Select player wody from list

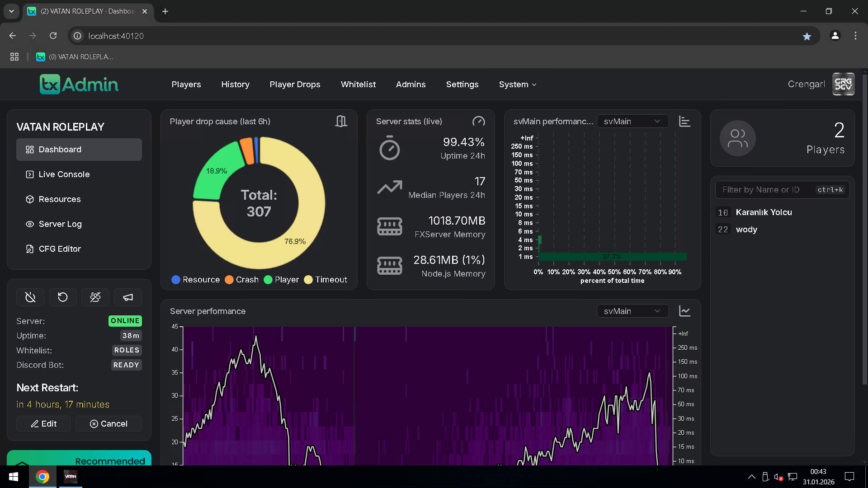(x=782, y=230)
